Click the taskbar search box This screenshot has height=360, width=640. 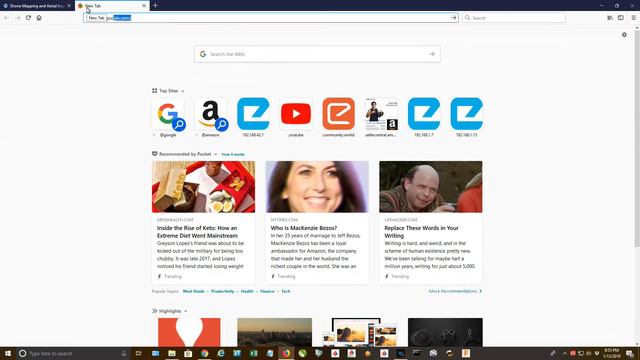click(x=73, y=353)
